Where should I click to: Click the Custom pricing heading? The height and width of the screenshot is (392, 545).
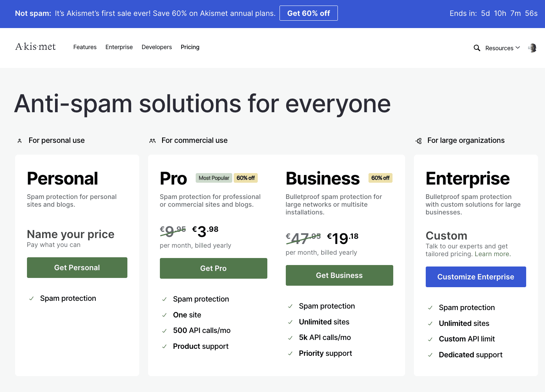(x=446, y=235)
